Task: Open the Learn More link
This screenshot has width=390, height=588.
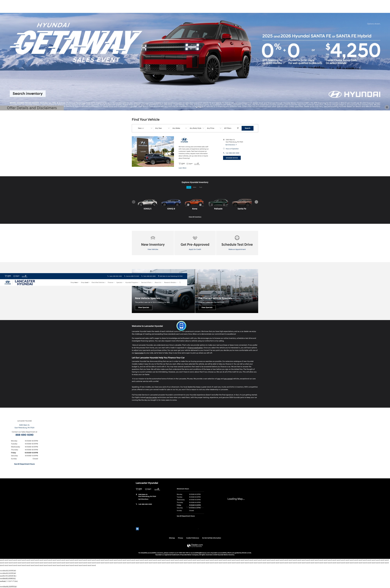Action: [182, 168]
